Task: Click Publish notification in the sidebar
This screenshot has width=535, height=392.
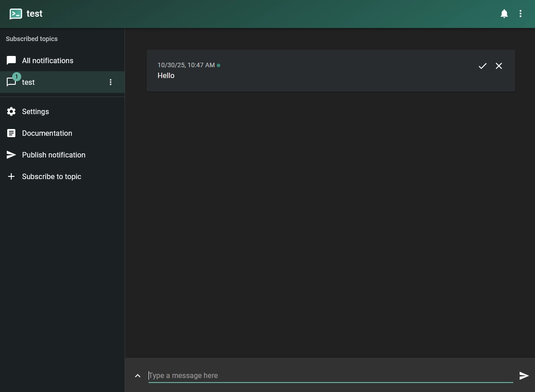Action: (x=53, y=155)
